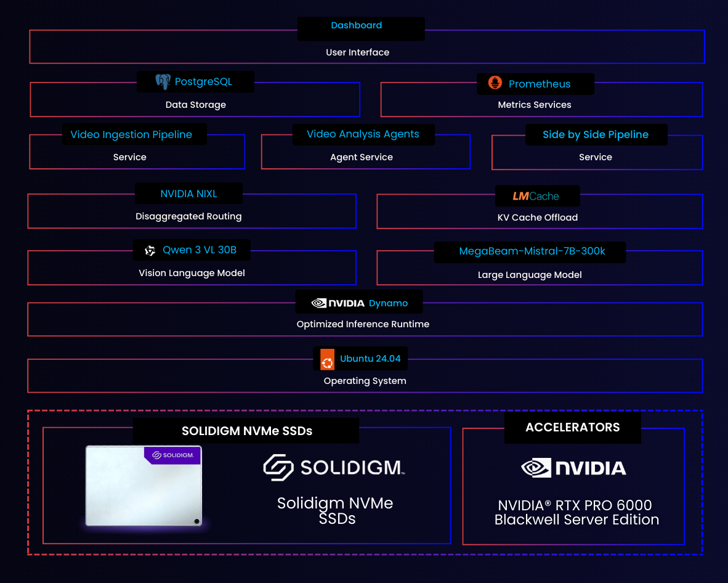The height and width of the screenshot is (583, 728).
Task: Collapse the Operating System layer
Action: (365, 381)
